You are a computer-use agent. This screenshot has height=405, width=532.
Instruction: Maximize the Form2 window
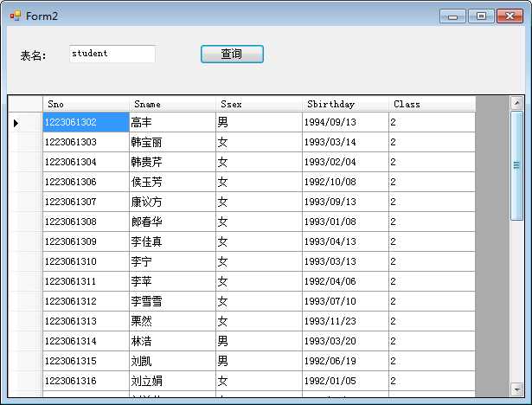(x=481, y=16)
